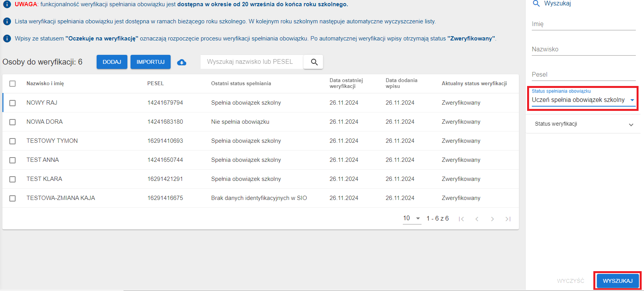Click the Wyszukaj panel magnifier icon
Screen dimensions: 644x291
[536, 4]
